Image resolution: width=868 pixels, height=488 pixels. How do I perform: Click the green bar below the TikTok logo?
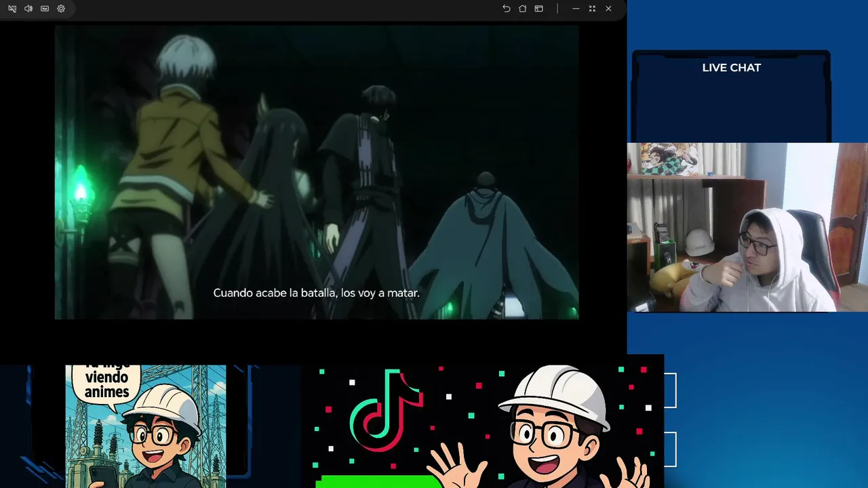[378, 481]
